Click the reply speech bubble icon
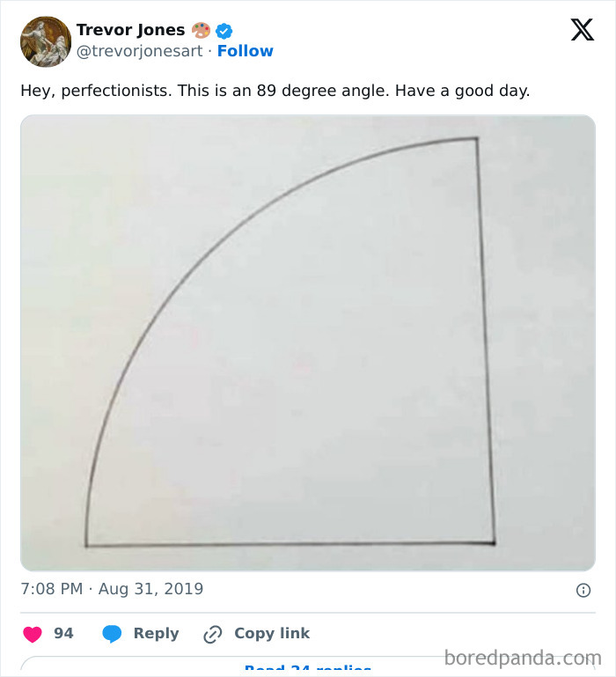The image size is (616, 677). coord(112,634)
